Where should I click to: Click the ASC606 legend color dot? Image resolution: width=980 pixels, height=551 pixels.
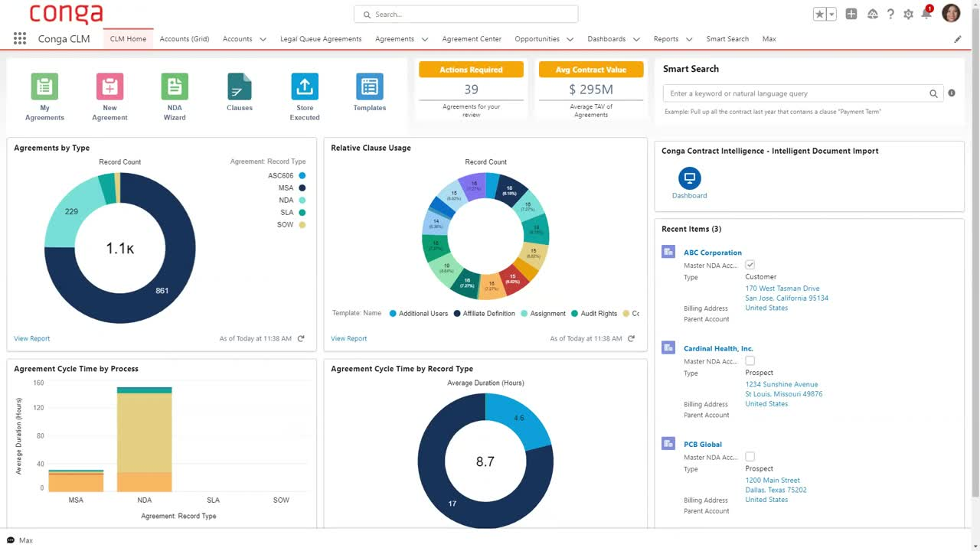[302, 175]
